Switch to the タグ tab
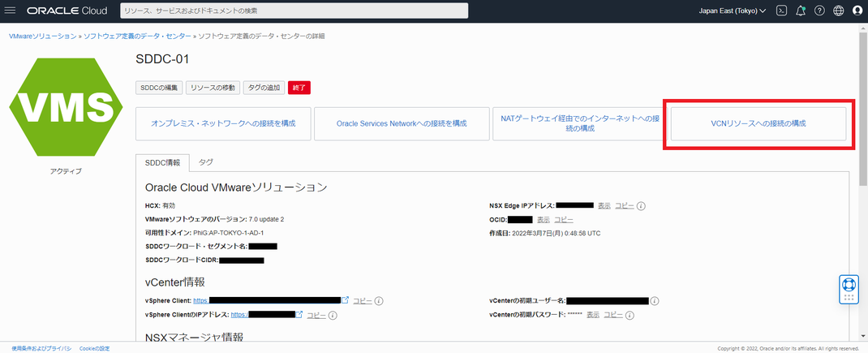The width and height of the screenshot is (868, 353). pos(206,162)
